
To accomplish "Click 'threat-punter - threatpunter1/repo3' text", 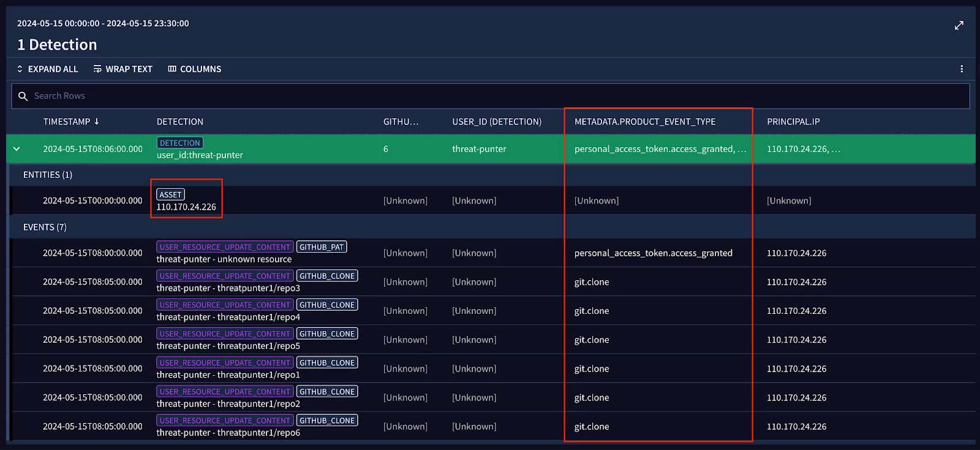I will (x=228, y=288).
